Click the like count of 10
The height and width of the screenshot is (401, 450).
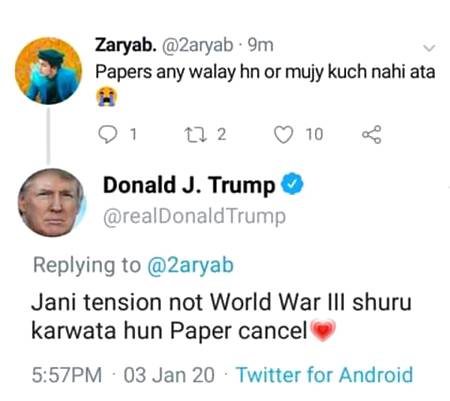[314, 134]
